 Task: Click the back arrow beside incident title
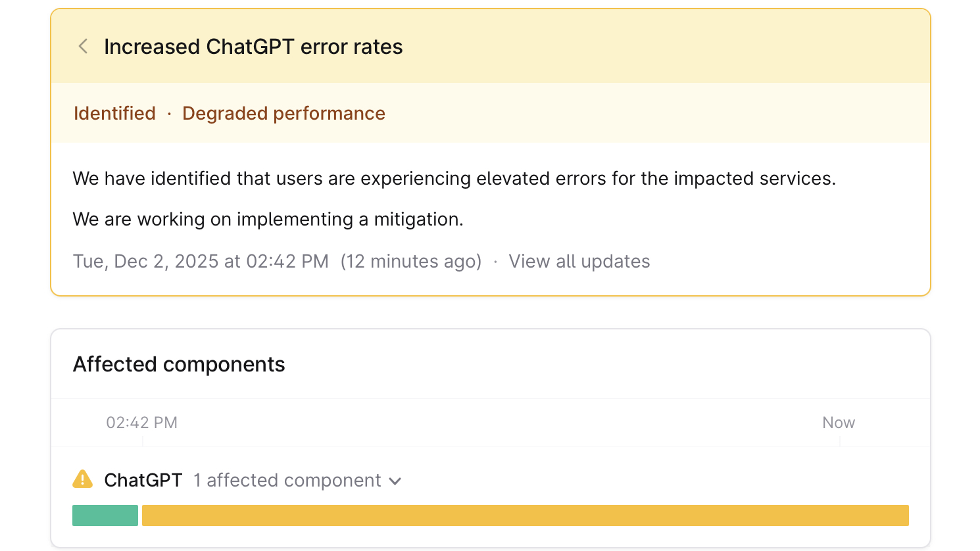coord(82,46)
